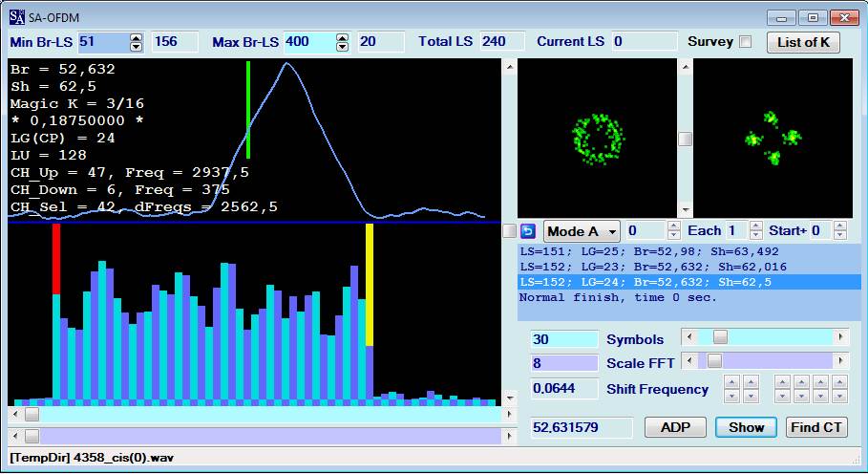
Task: Click the right arrow of the Scale FFT slider
Action: click(841, 361)
